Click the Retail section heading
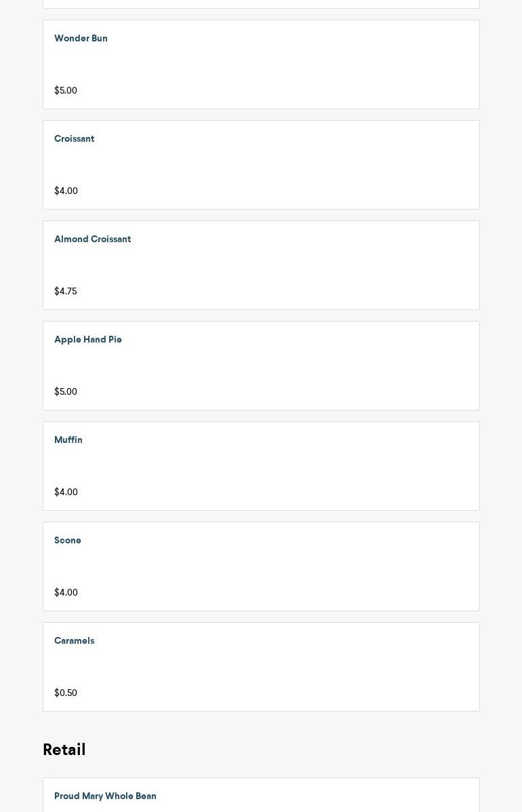The height and width of the screenshot is (812, 522). 64,750
